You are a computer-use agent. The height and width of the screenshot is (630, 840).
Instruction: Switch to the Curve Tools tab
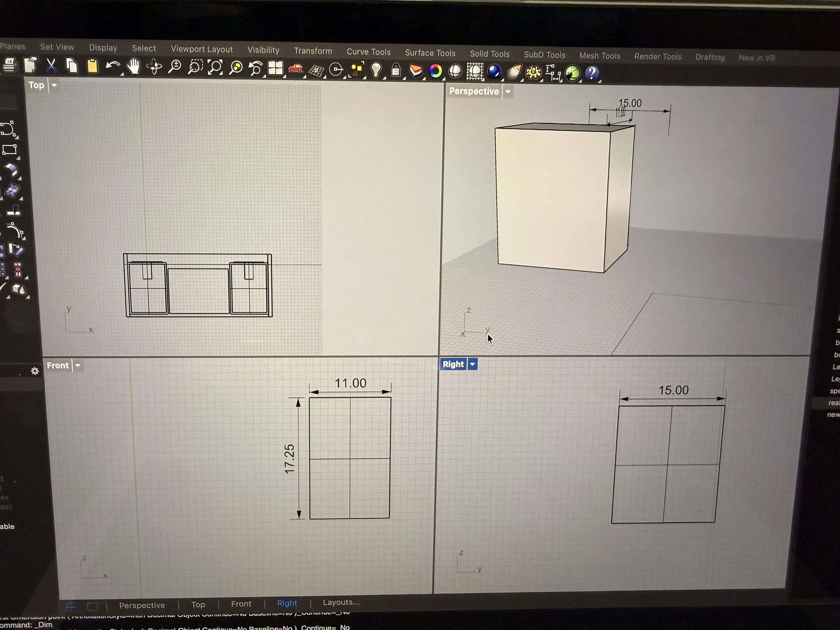[368, 52]
